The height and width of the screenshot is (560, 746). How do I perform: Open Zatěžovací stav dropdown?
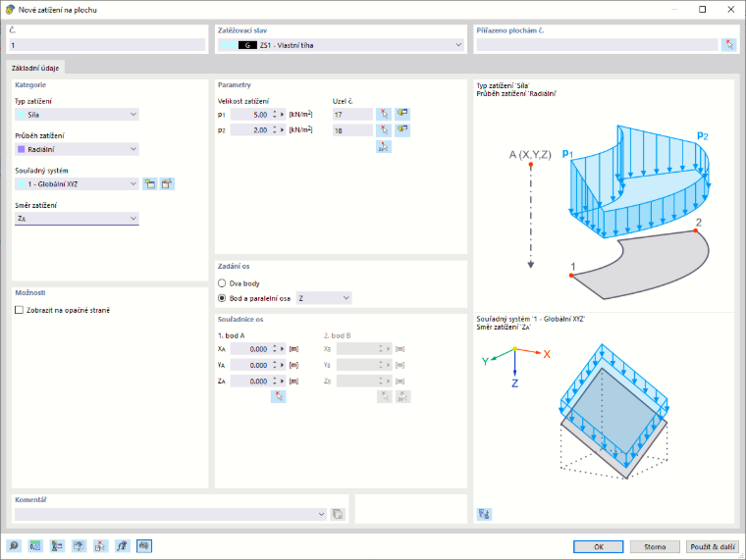341,45
